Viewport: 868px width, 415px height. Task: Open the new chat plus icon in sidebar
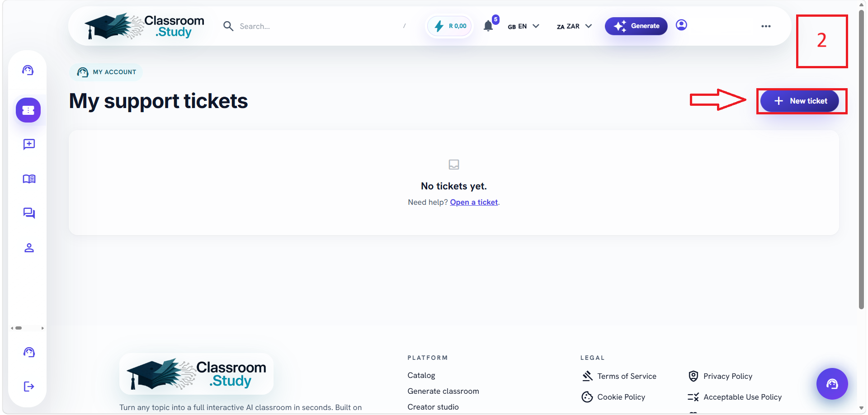(x=29, y=144)
